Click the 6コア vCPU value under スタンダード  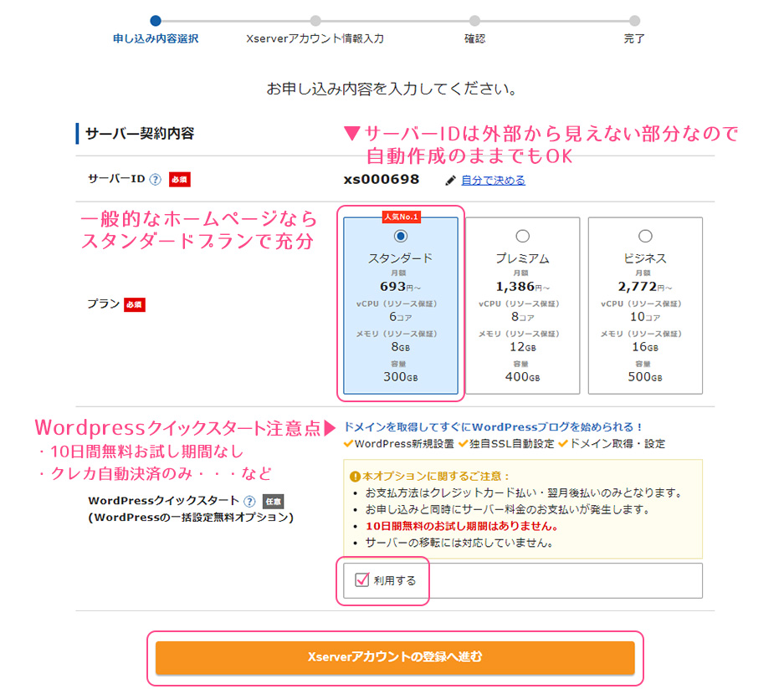(x=401, y=317)
